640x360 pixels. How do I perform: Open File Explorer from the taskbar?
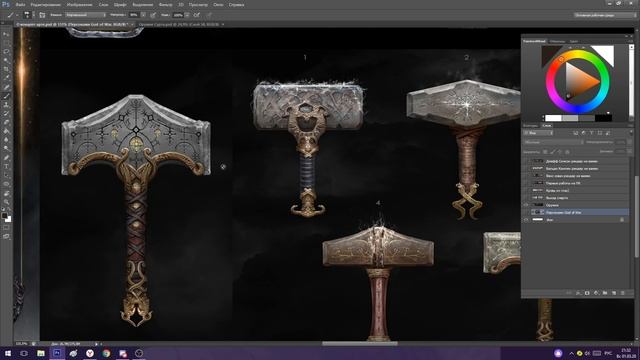click(x=40, y=353)
